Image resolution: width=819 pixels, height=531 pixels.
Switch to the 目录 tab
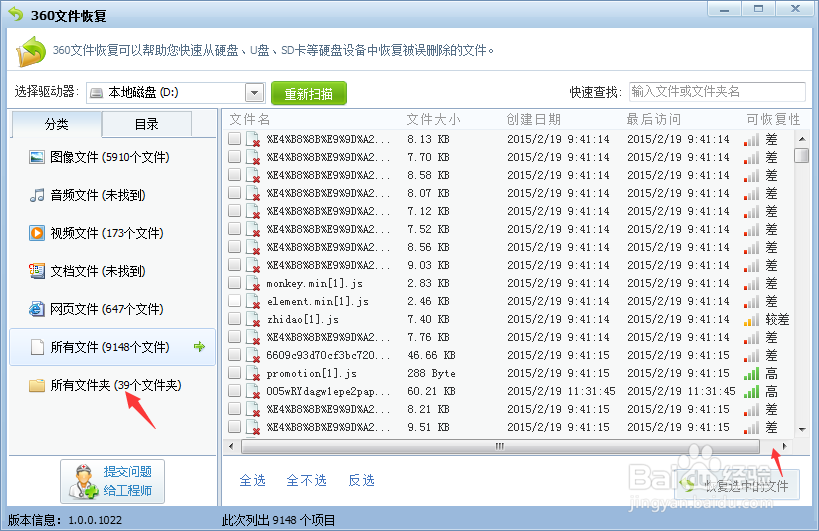(146, 124)
